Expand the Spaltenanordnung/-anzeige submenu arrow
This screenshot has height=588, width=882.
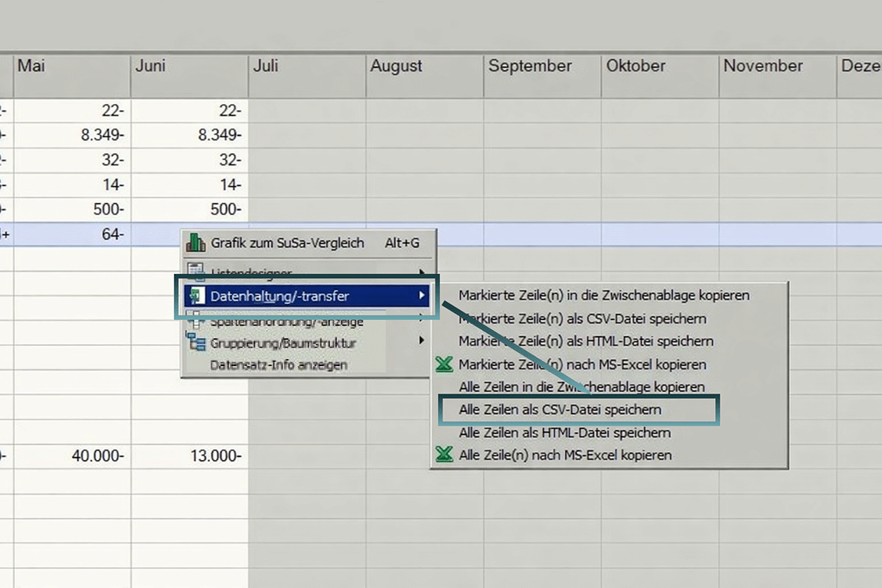(x=422, y=321)
